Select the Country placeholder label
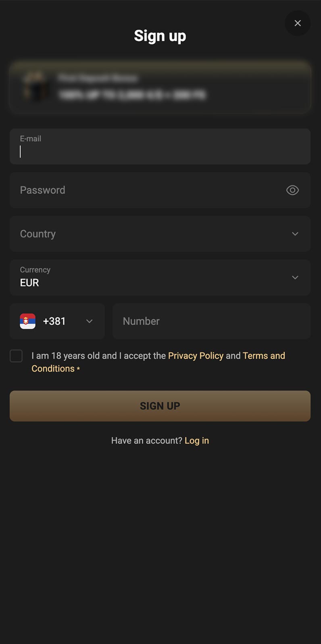 (x=38, y=234)
